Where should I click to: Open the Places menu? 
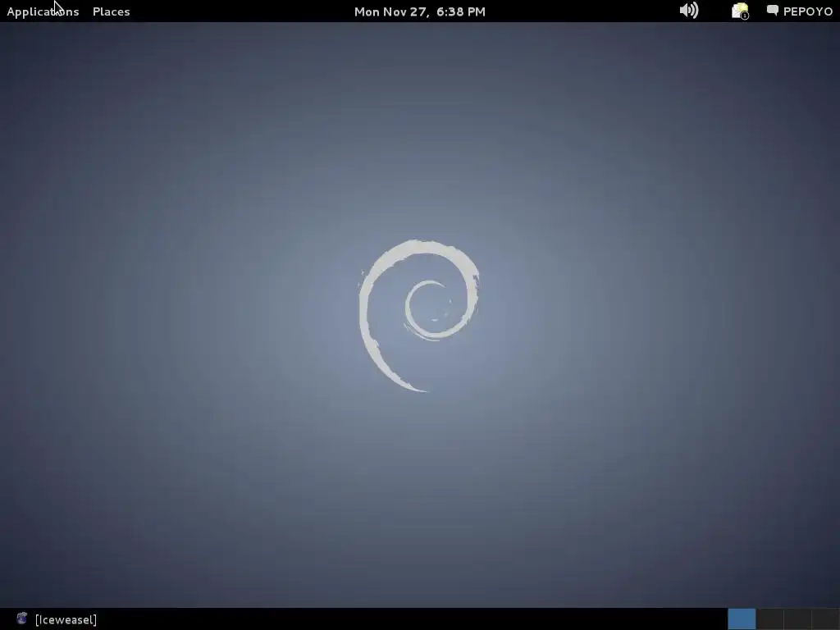coord(111,11)
